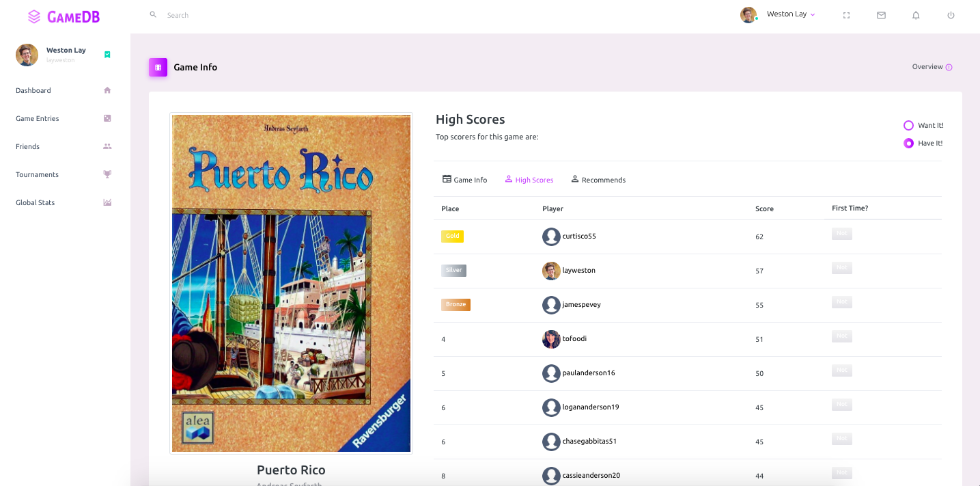Viewport: 980px width, 486px height.
Task: Click layweston's avatar photo in table
Action: tap(551, 271)
